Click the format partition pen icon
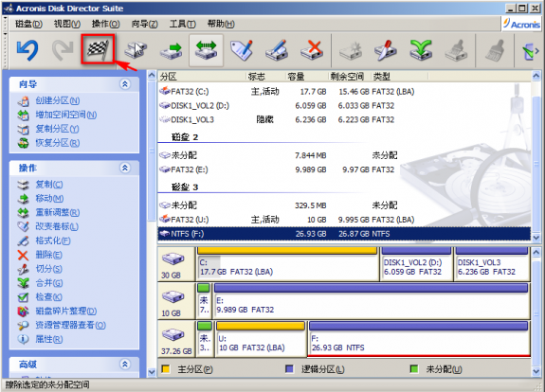Viewport: 545px width, 392px height. [277, 51]
